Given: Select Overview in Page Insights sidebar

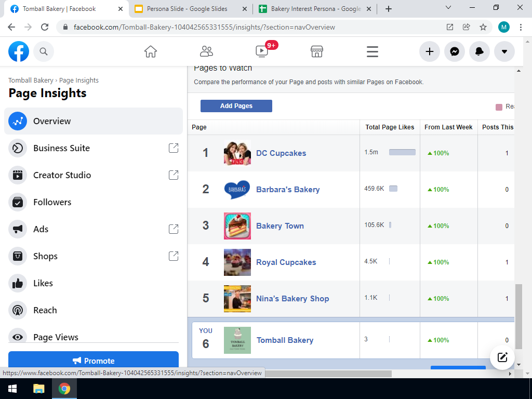Looking at the screenshot, I should [94, 121].
